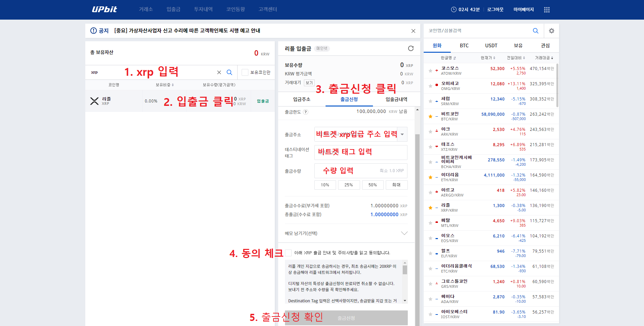Click coin market search magnifier icon
This screenshot has height=326, width=644.
click(x=535, y=31)
